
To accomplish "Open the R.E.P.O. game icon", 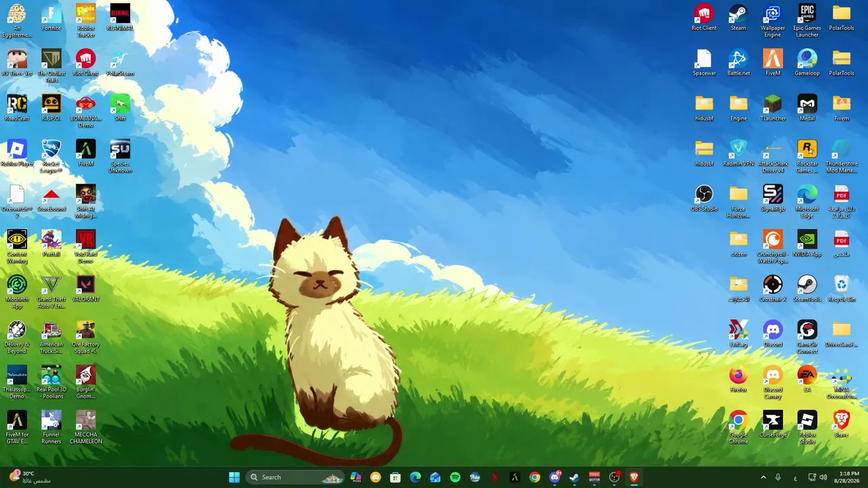I will (x=52, y=108).
